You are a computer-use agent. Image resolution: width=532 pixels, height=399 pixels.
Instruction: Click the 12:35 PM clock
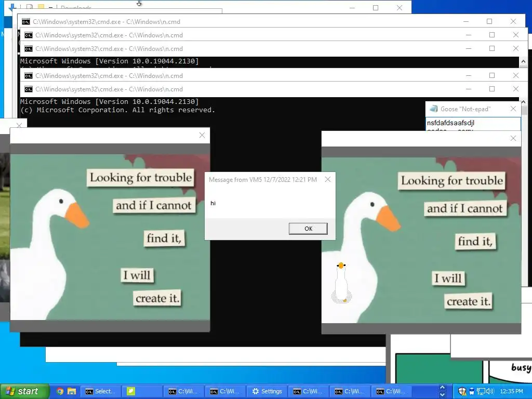coord(511,391)
